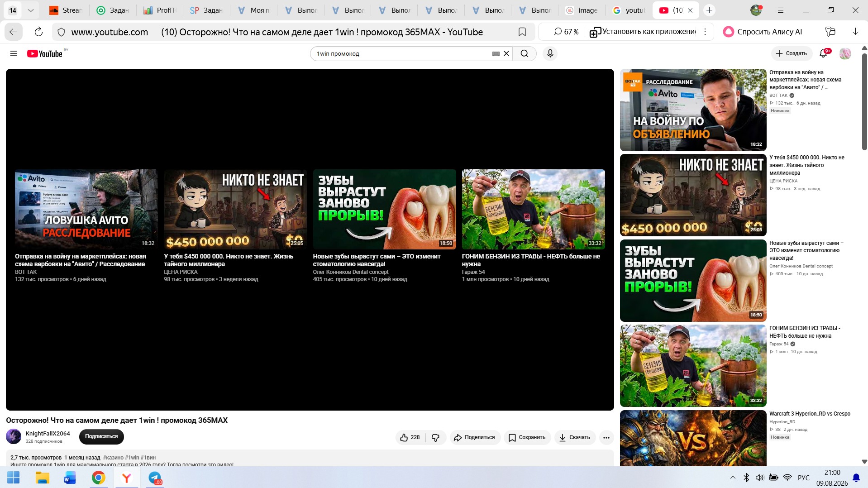Image resolution: width=868 pixels, height=488 pixels.
Task: Open page zoom 67% control
Action: 566,32
